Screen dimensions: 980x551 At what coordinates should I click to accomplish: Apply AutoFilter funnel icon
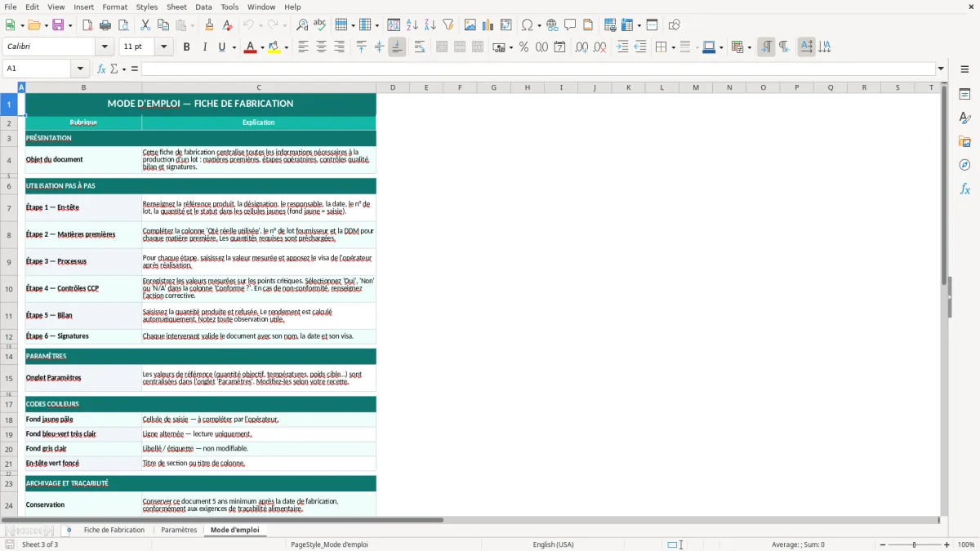coord(448,25)
